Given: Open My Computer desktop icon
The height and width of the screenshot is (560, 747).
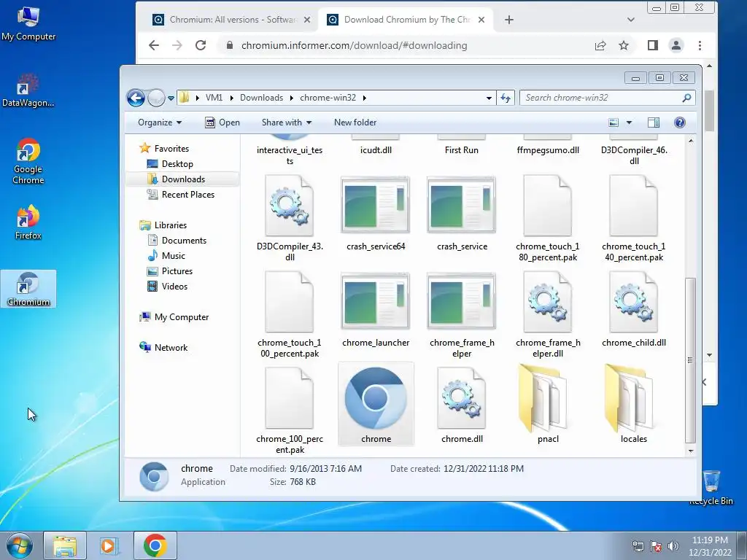Looking at the screenshot, I should pyautogui.click(x=28, y=23).
